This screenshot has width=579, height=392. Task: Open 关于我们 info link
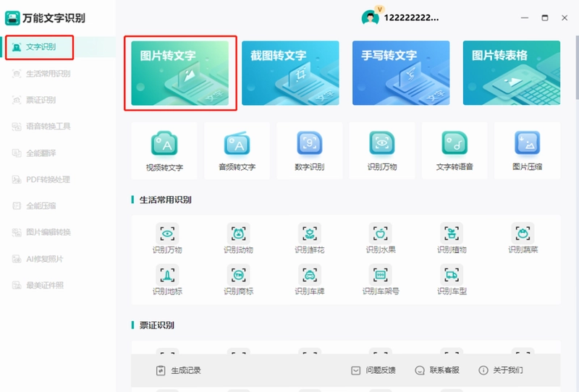click(501, 370)
